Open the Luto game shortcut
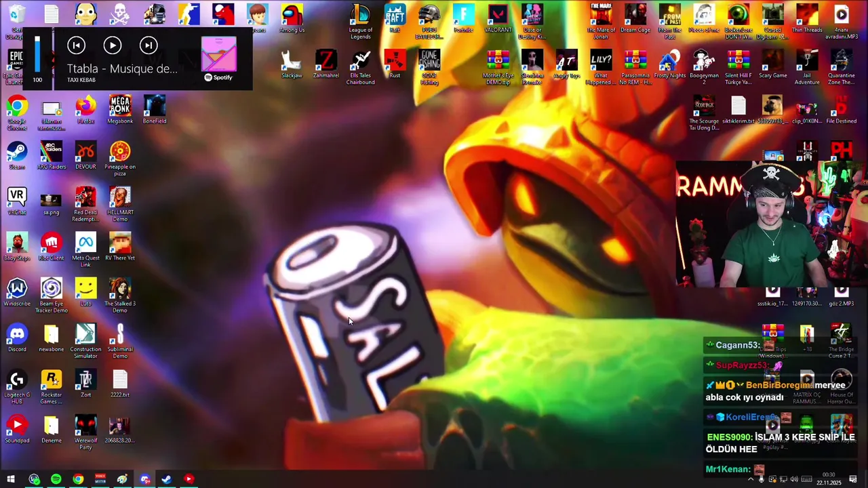The width and height of the screenshot is (868, 488). point(85,292)
